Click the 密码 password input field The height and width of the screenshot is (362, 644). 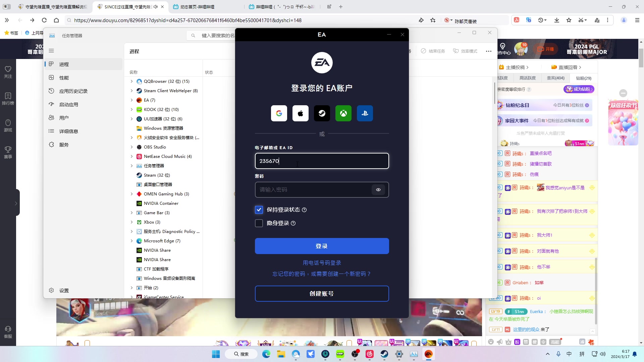pyautogui.click(x=312, y=190)
